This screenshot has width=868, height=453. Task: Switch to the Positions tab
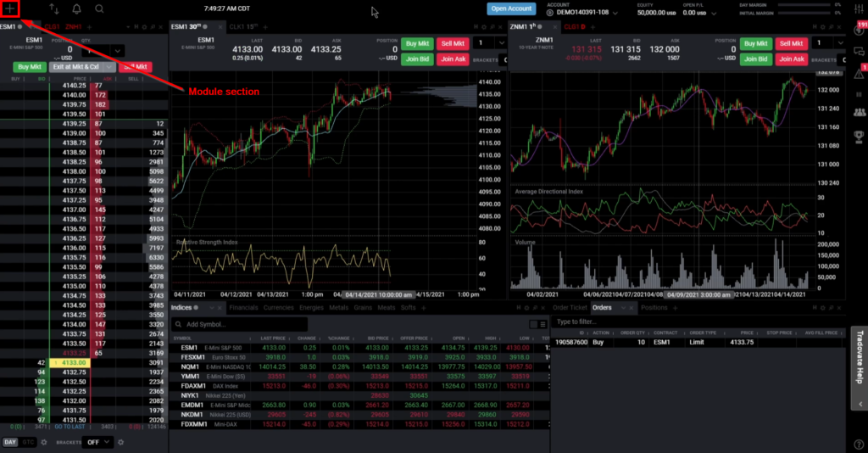pyautogui.click(x=654, y=307)
